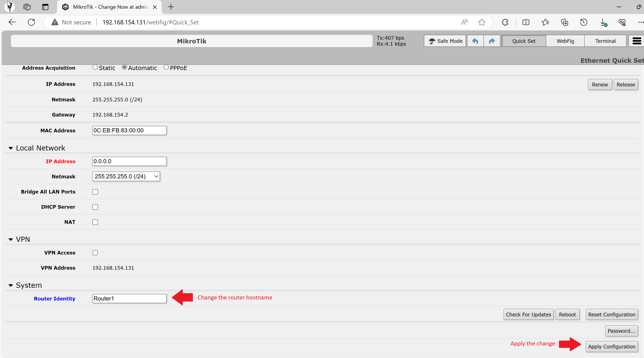This screenshot has width=644, height=358.
Task: Click the Router Identity input field
Action: (x=129, y=298)
